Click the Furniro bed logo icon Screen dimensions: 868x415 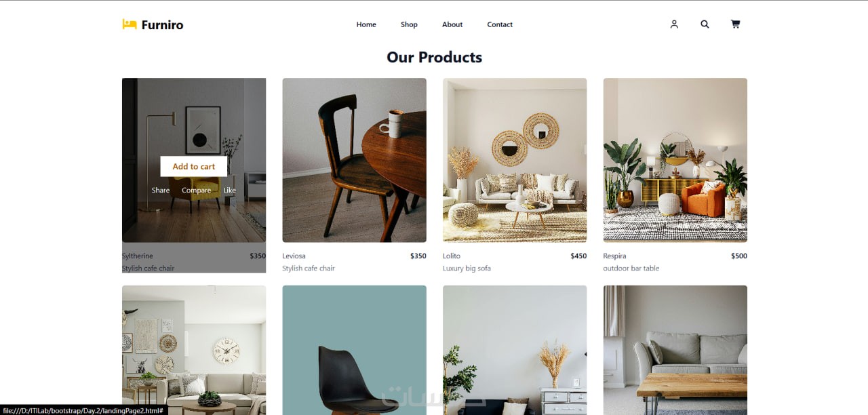130,24
